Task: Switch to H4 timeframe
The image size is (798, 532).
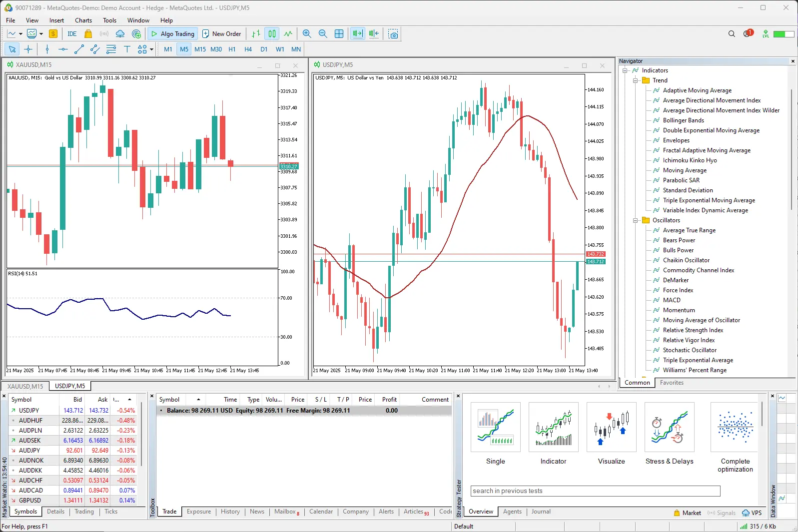Action: [x=248, y=49]
